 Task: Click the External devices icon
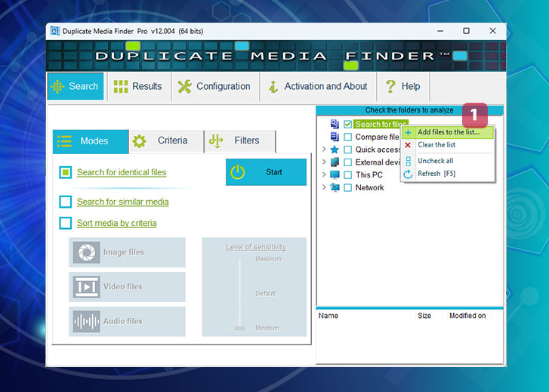pyautogui.click(x=335, y=162)
